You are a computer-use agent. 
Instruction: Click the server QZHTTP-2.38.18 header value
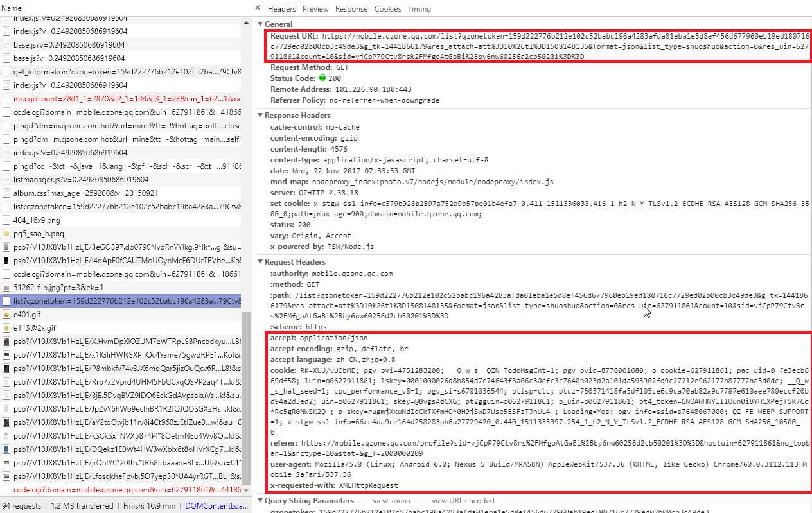coord(328,193)
